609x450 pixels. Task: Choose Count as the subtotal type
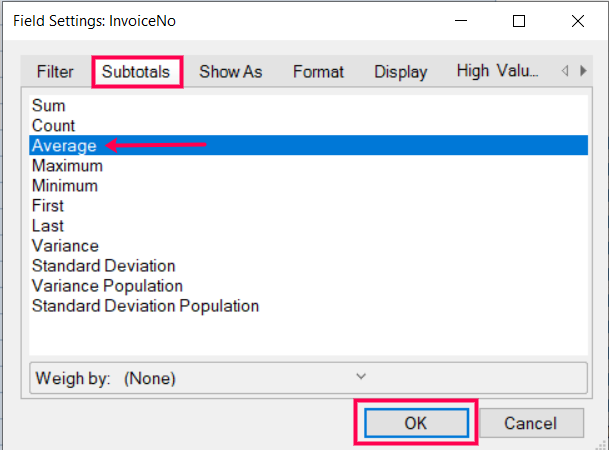pos(308,125)
